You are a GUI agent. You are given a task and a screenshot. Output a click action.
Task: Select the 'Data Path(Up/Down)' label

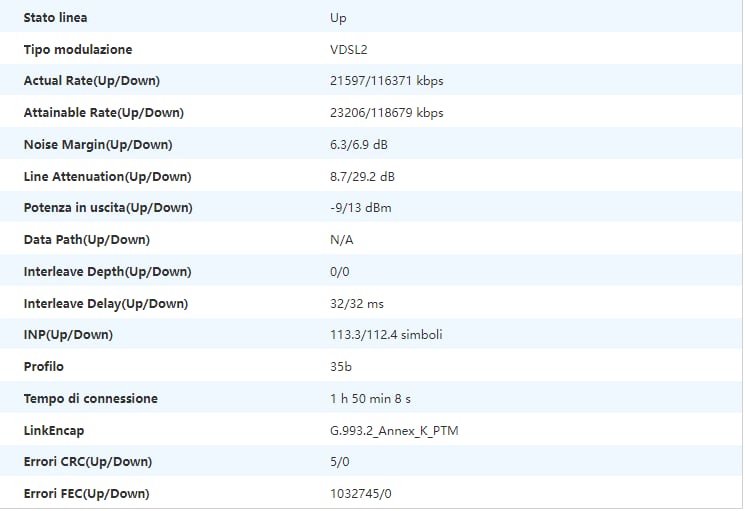86,239
